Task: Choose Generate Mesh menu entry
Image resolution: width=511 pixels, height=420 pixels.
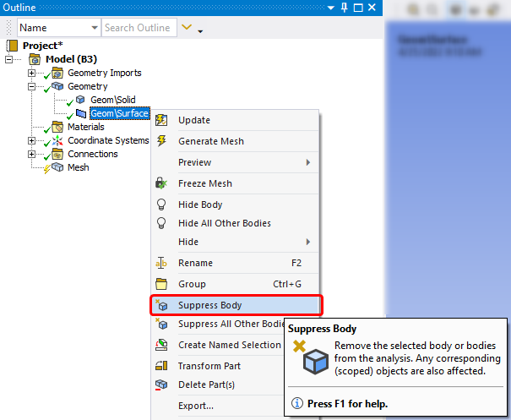Action: tap(235, 141)
